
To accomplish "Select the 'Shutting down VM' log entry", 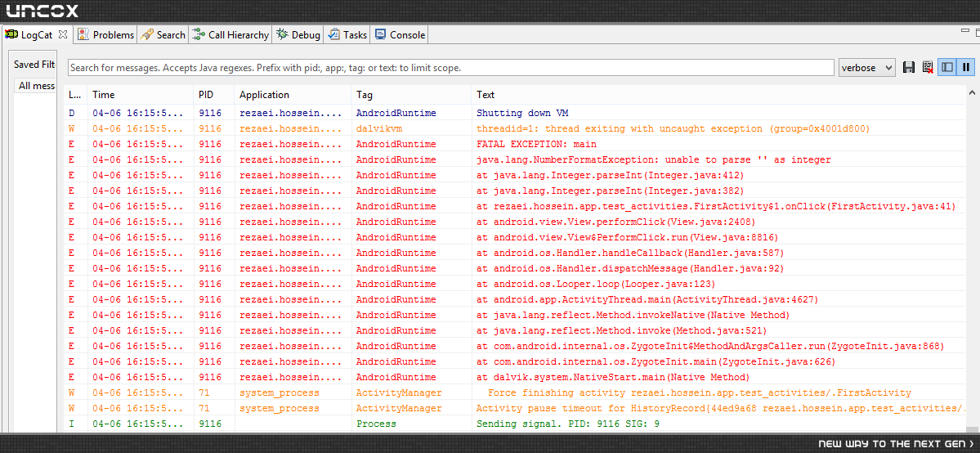I will (x=515, y=113).
